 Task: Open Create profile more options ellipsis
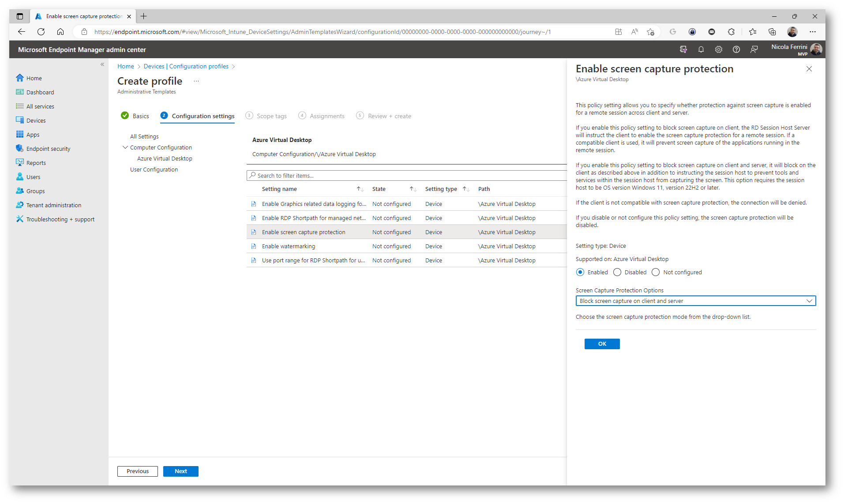point(196,81)
